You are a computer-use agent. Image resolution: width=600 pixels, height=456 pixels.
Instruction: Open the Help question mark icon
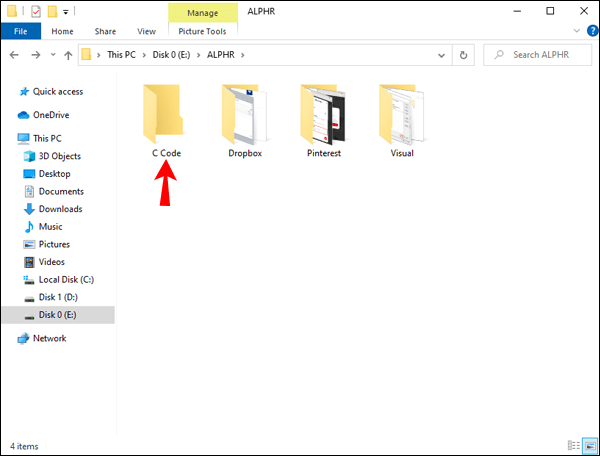592,31
